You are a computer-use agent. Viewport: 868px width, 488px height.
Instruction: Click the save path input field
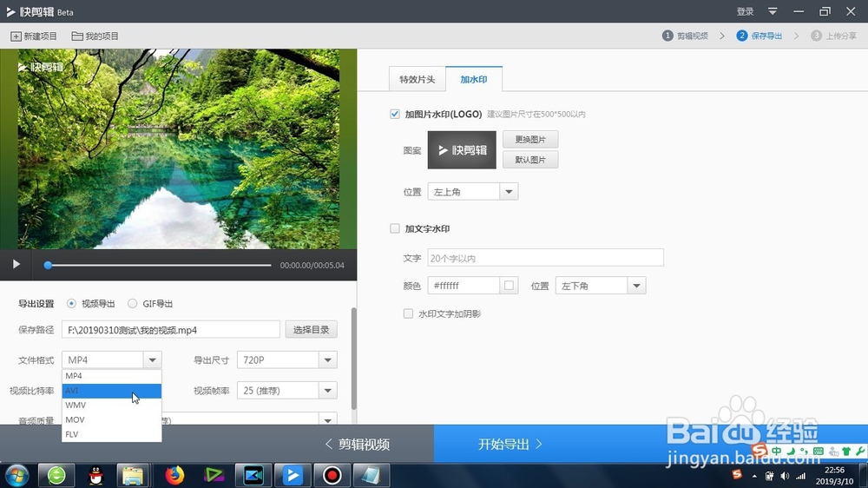click(x=170, y=330)
